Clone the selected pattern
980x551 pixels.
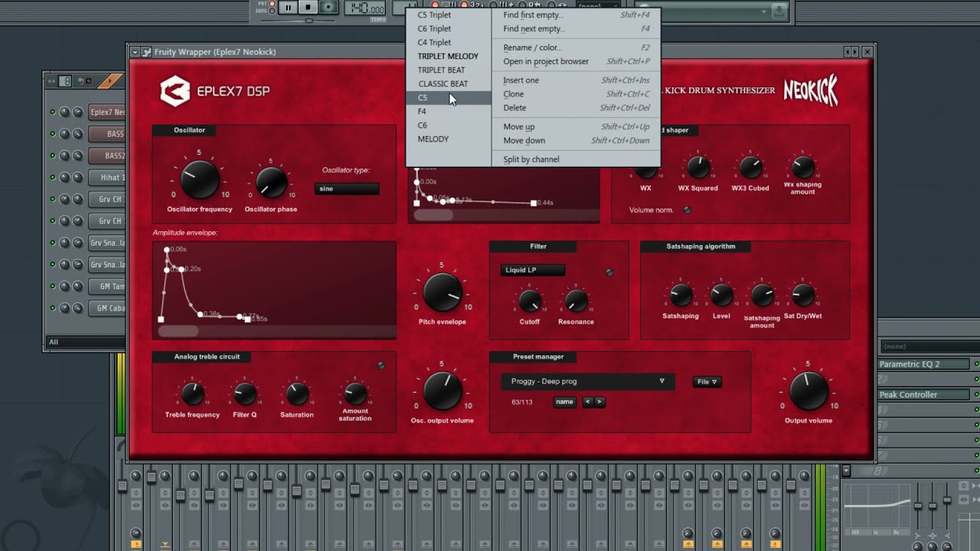pos(576,94)
